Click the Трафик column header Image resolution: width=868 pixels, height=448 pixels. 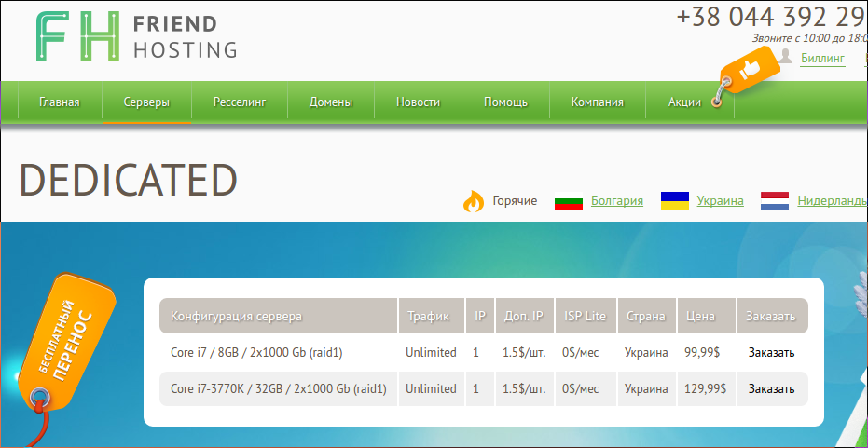(432, 316)
